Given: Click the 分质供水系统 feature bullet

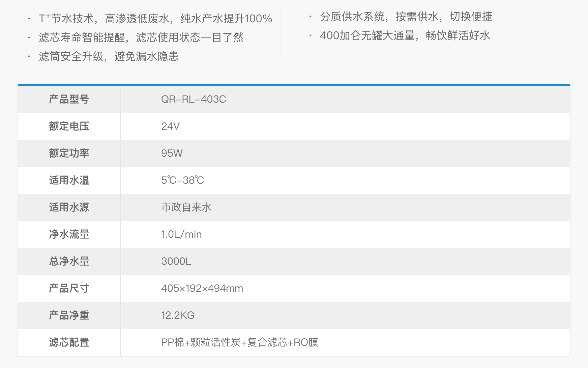Looking at the screenshot, I should 406,17.
